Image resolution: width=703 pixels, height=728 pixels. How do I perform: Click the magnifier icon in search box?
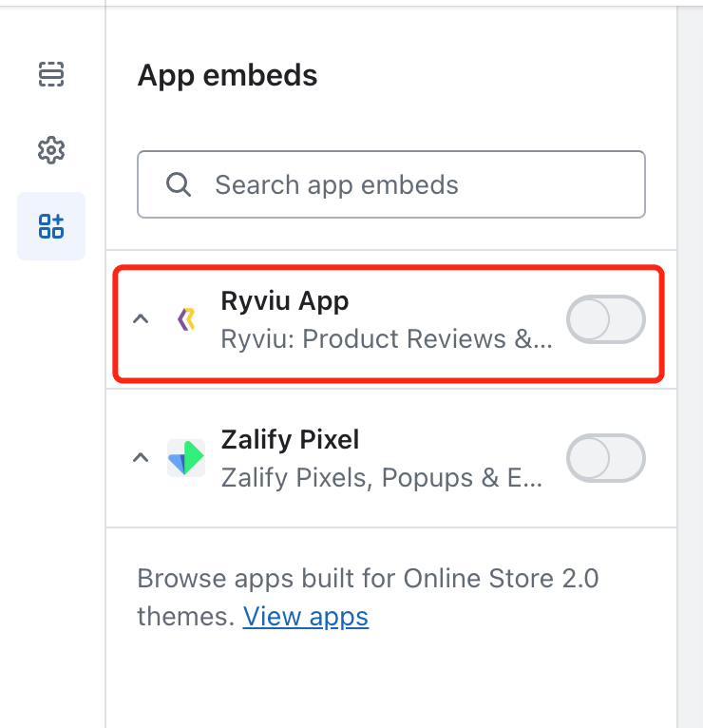pos(178,184)
